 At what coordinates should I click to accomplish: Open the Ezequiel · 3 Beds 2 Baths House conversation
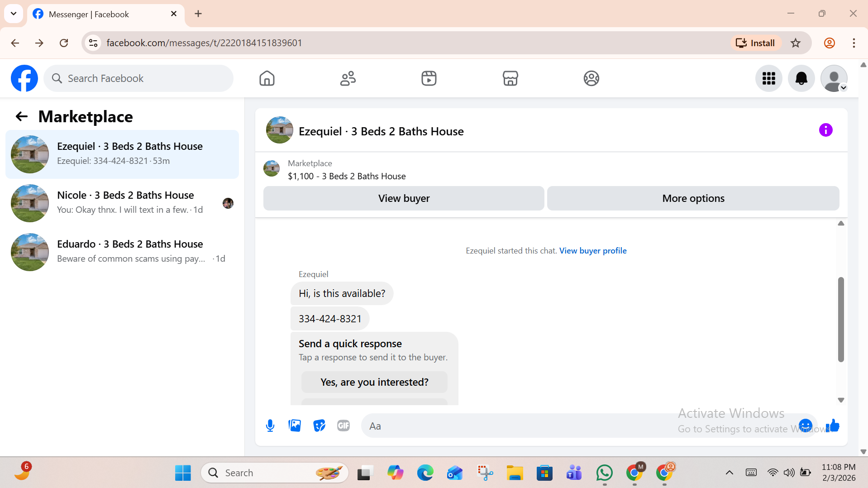click(122, 154)
